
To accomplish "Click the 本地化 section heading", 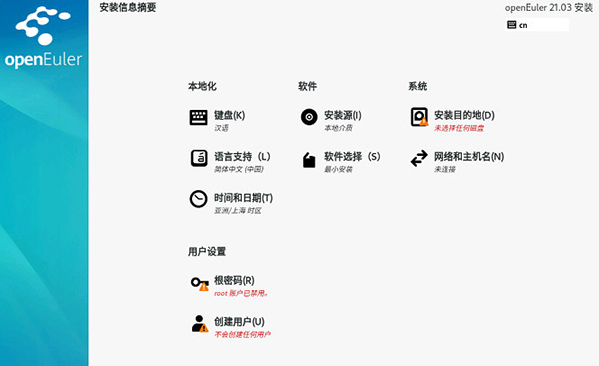I will tap(202, 86).
